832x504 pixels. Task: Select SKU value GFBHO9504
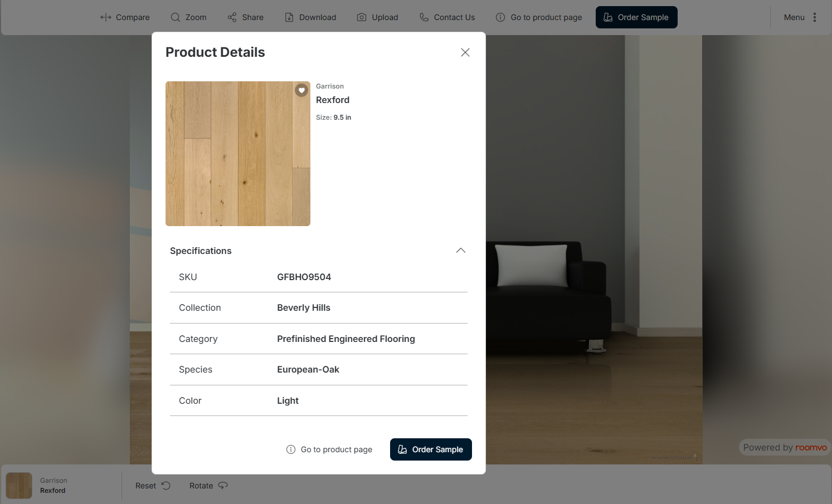pyautogui.click(x=304, y=277)
